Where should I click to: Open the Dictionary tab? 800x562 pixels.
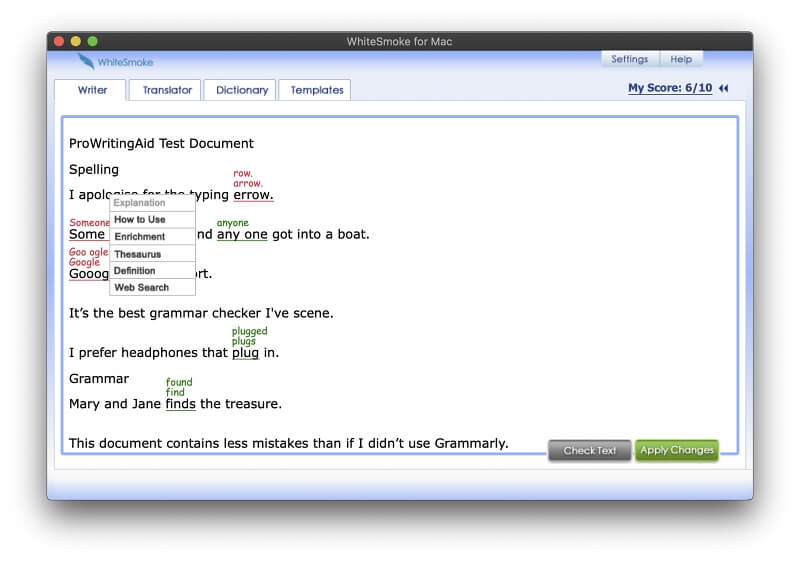tap(241, 90)
